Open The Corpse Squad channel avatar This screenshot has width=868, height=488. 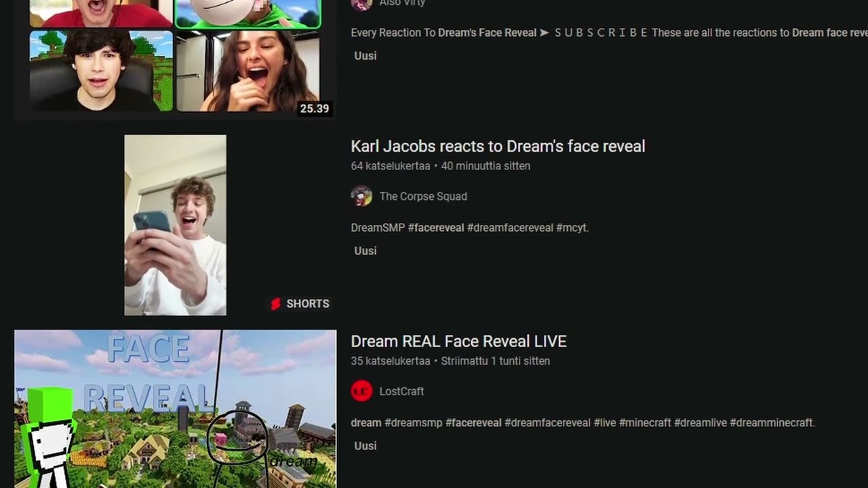[x=361, y=196]
